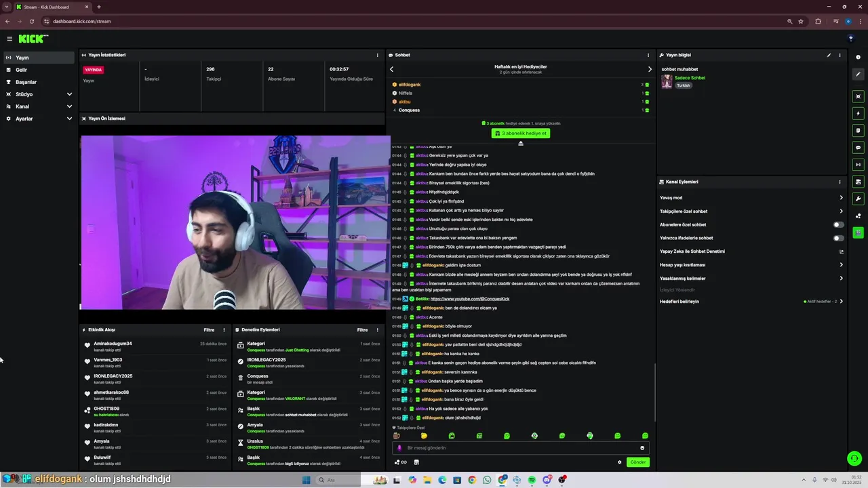The height and width of the screenshot is (488, 868).
Task: Open emoji picker in message box
Action: point(642,448)
